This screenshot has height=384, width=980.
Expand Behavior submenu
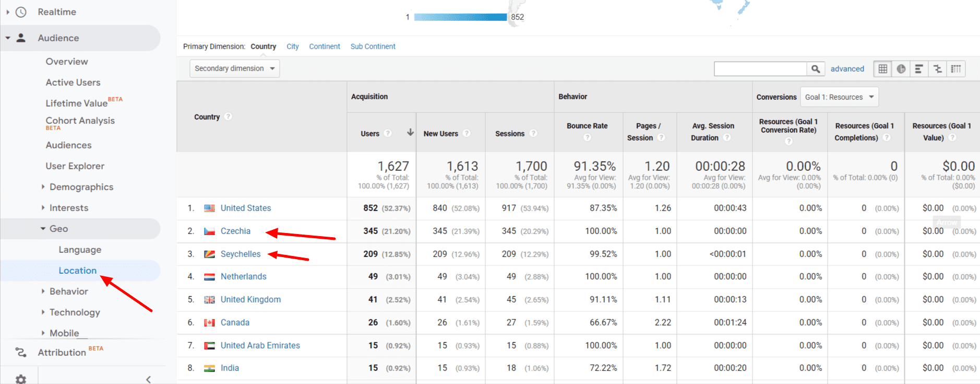pyautogui.click(x=43, y=291)
